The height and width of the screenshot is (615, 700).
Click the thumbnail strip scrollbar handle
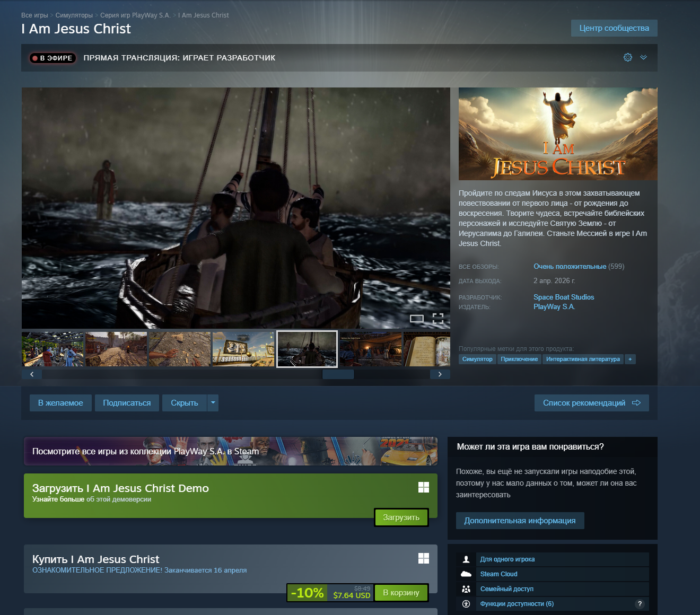pyautogui.click(x=338, y=374)
